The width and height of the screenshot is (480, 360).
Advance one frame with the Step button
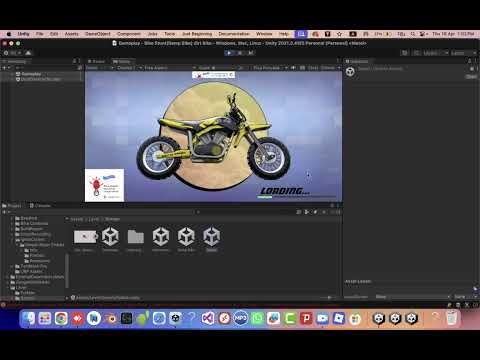[x=251, y=53]
